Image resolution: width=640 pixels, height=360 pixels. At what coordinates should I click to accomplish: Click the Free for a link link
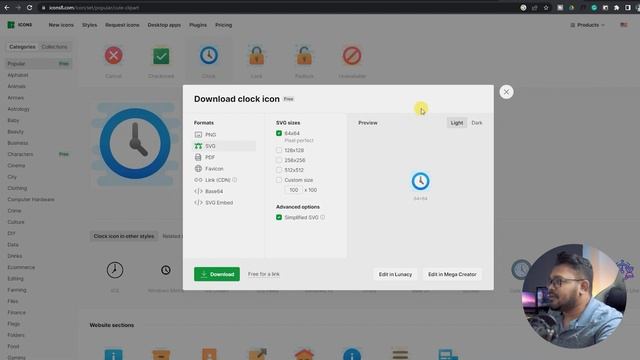click(264, 274)
